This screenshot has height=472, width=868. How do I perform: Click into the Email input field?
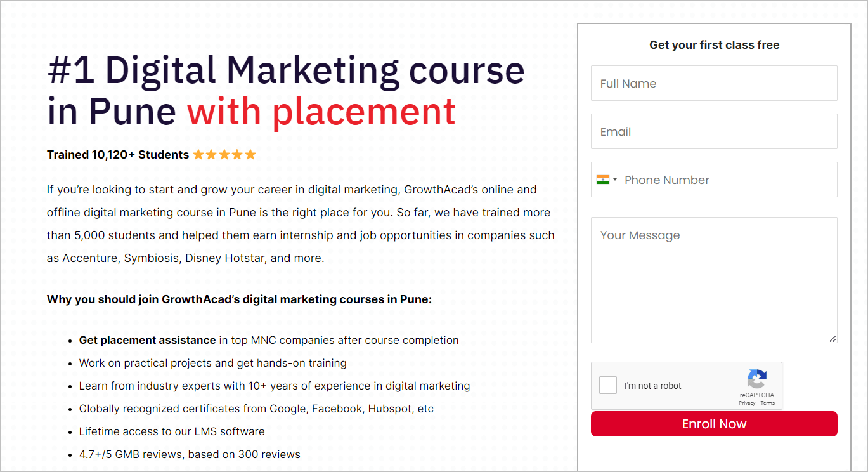tap(714, 131)
